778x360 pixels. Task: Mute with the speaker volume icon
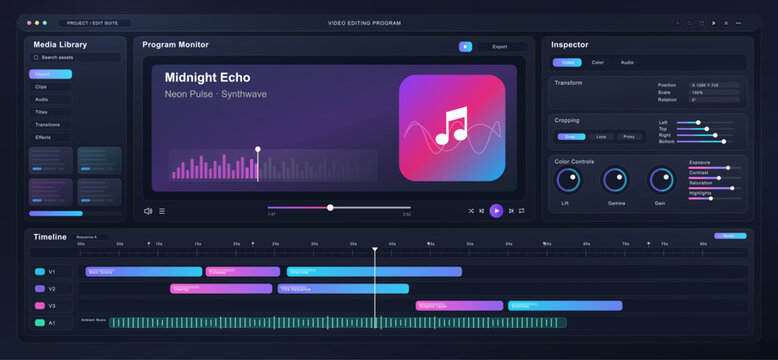click(148, 211)
